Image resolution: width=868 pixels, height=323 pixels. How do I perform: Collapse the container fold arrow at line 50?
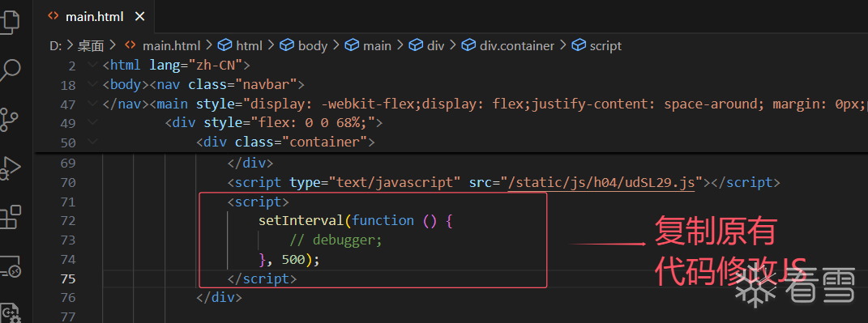[x=92, y=142]
